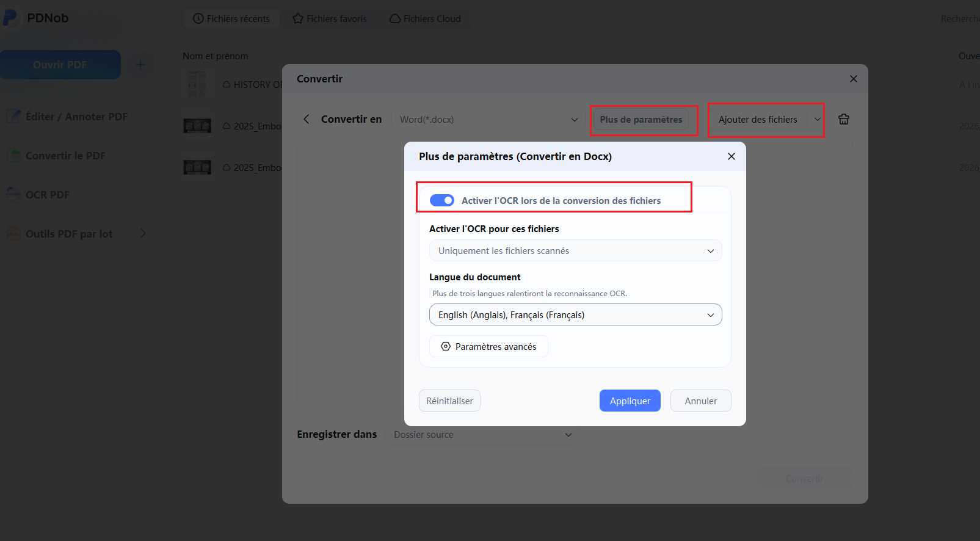Toggle the OCR activation switch

pyautogui.click(x=442, y=200)
